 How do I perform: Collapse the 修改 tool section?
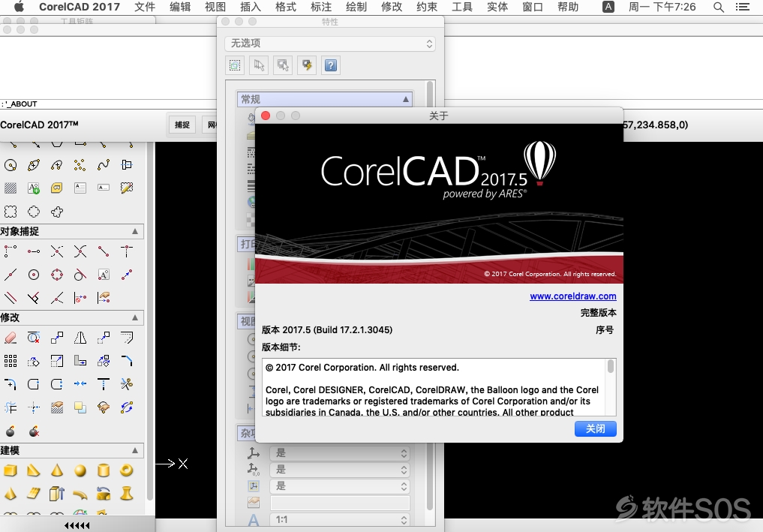pos(135,318)
